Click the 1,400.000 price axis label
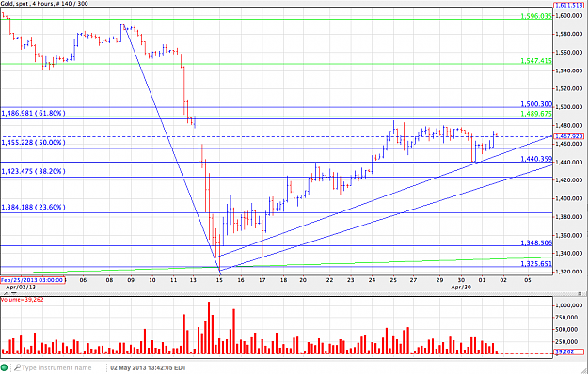Image resolution: width=588 pixels, height=374 pixels. 569,198
